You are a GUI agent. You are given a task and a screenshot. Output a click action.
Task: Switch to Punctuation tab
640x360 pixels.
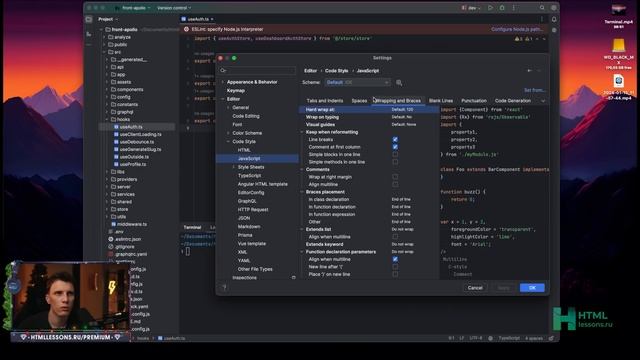coord(474,101)
